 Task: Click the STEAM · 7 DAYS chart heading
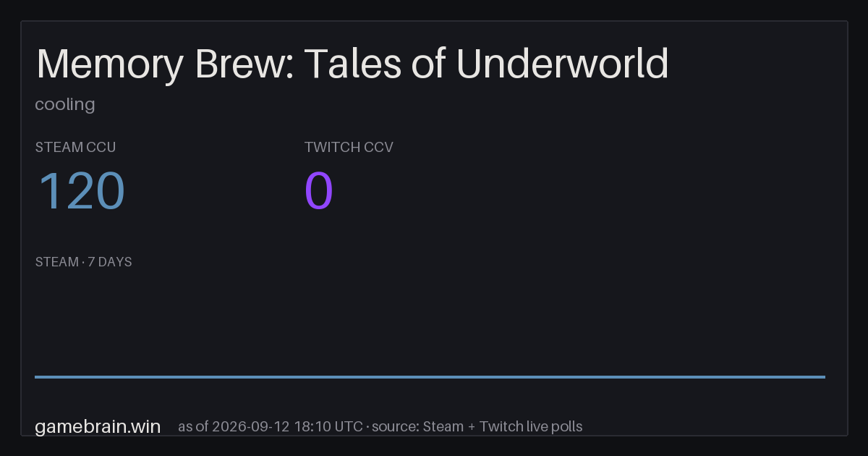pos(83,262)
